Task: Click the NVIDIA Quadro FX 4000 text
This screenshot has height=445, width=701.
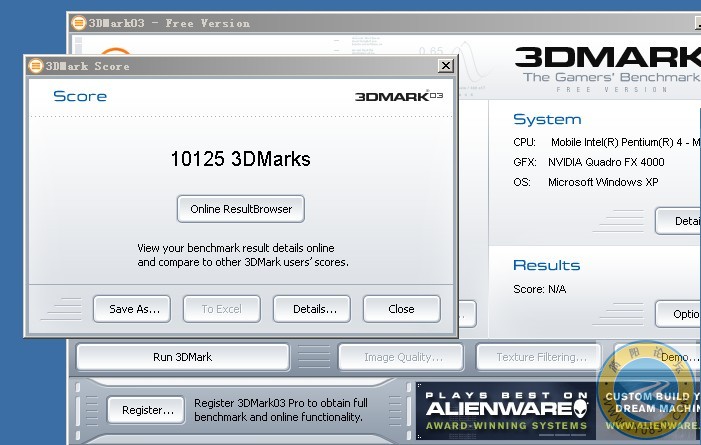Action: click(x=606, y=162)
